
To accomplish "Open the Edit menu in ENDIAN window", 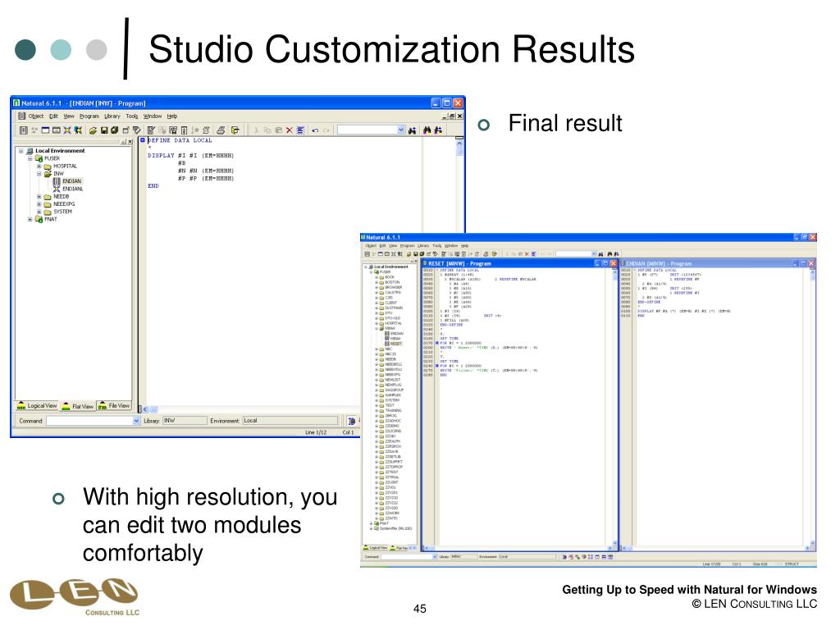I will [53, 116].
